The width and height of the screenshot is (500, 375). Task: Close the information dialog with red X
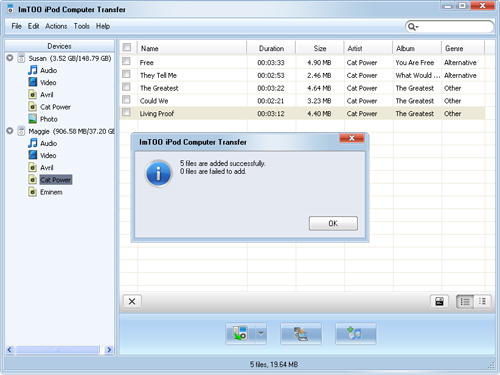[352, 138]
